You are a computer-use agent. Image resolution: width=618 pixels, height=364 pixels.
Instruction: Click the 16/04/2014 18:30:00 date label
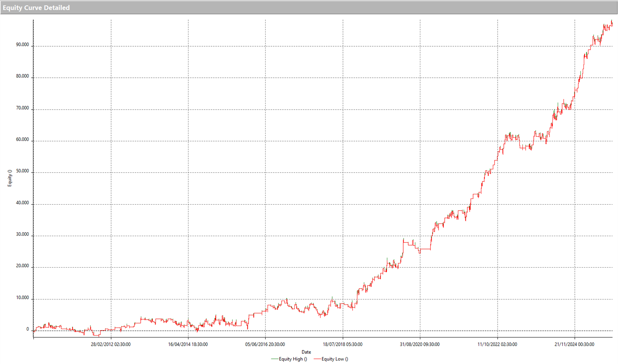pyautogui.click(x=188, y=344)
